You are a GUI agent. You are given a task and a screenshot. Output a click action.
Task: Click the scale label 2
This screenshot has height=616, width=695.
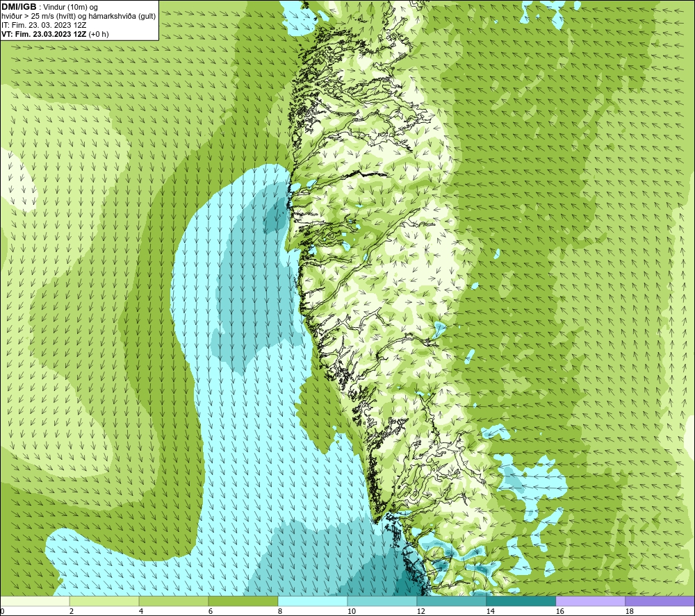(x=72, y=612)
